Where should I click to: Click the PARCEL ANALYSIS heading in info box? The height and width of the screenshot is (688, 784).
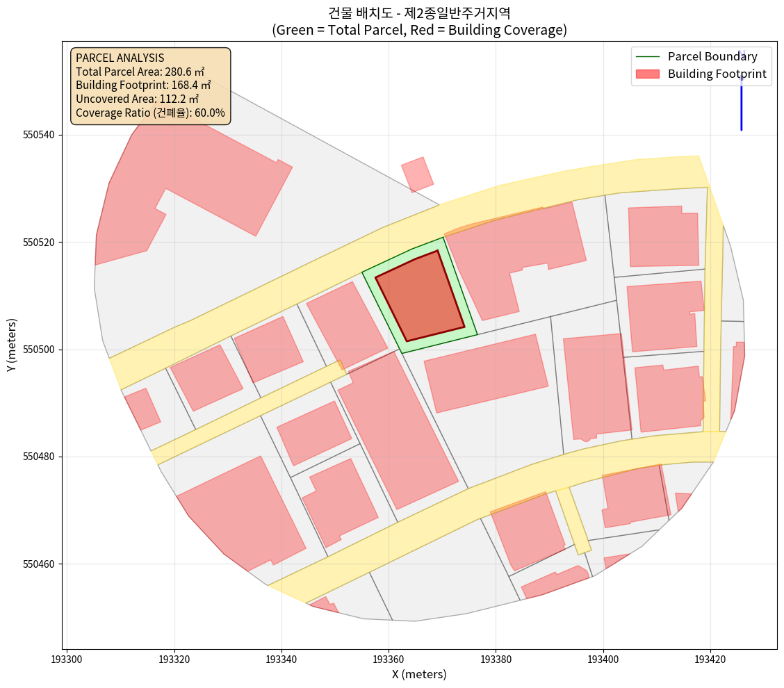(x=120, y=58)
